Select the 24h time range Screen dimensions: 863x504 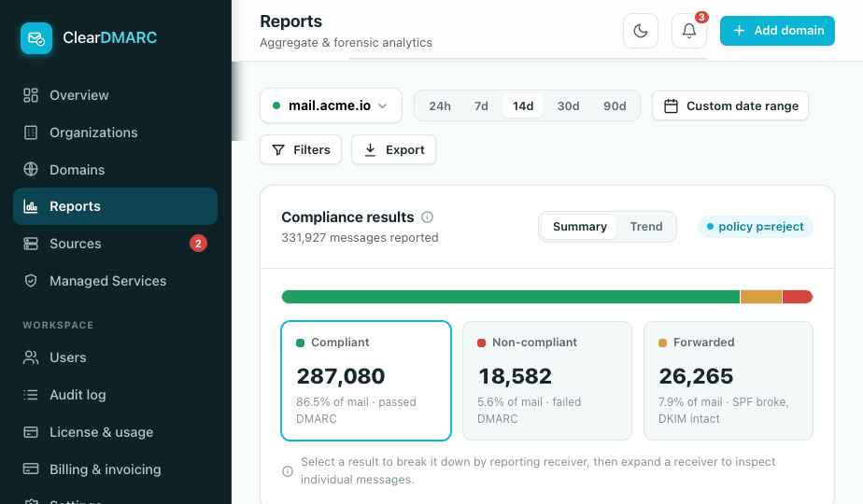[440, 105]
